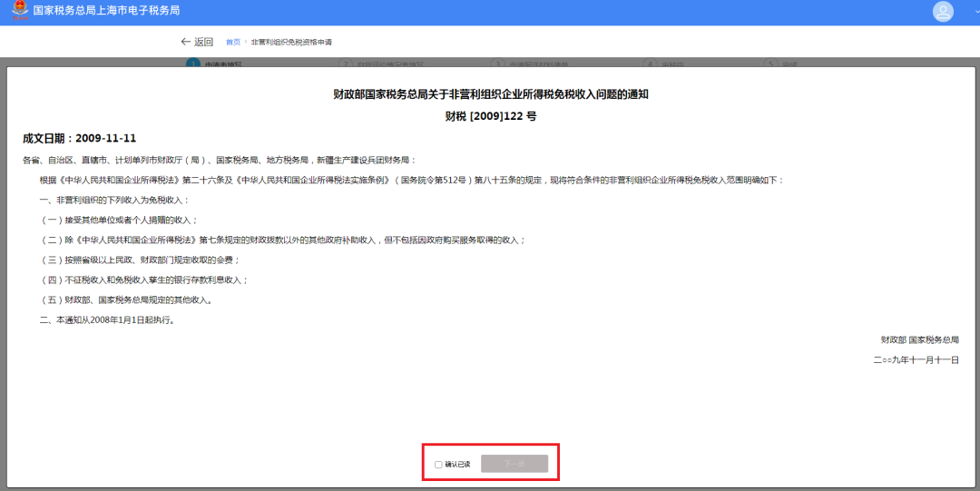This screenshot has height=491, width=980.
Task: Select the step 5 circle in progress bar
Action: click(x=770, y=64)
